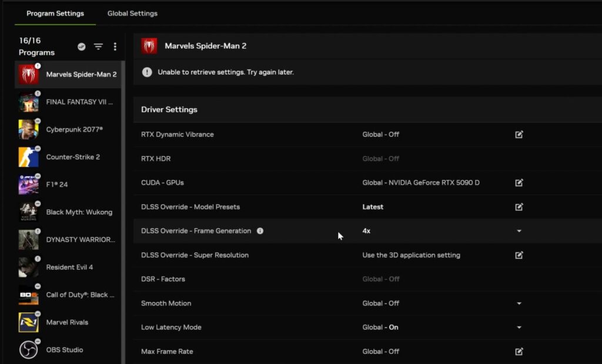602x364 pixels.
Task: Click the greyed "Global - Off" value for RTX HDR
Action: click(381, 159)
